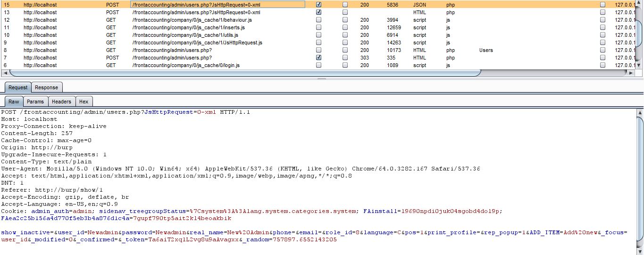Screen dimensions: 644x255
Task: Click the history table's horizontal scroll right arrow
Action: (631, 73)
